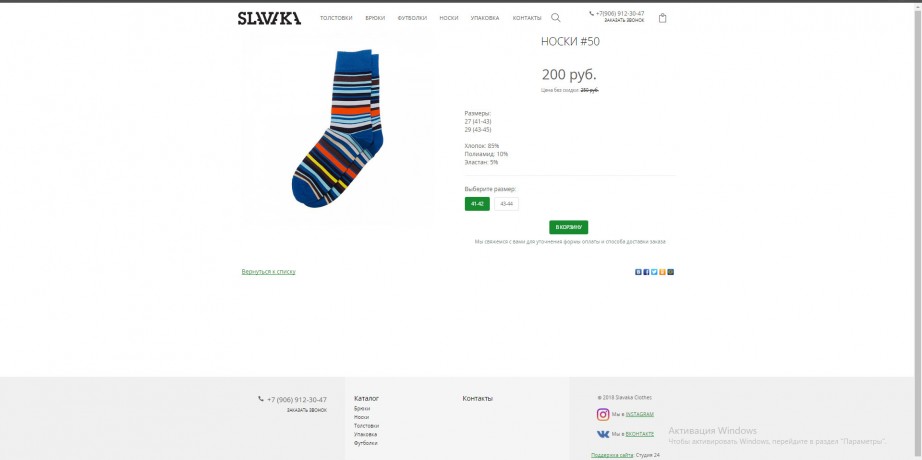
Task: Add socks to cart with В КОРЗИНУ
Action: pyautogui.click(x=569, y=227)
